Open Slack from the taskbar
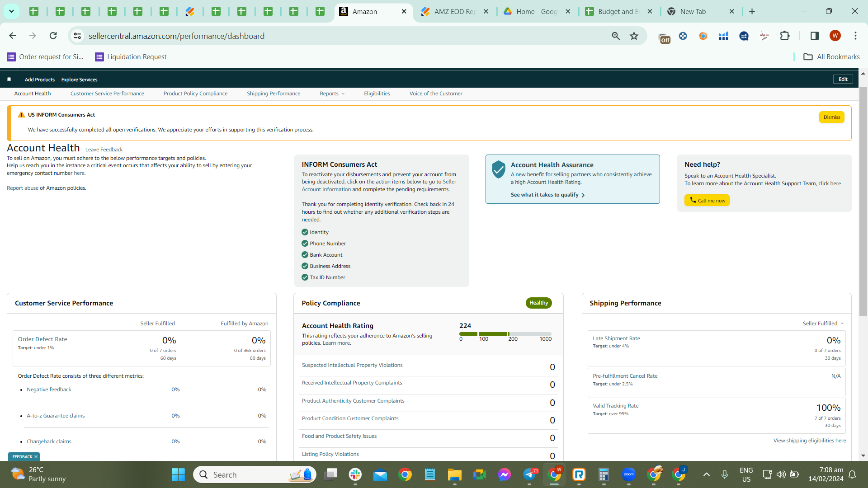868x488 pixels. coord(355,474)
